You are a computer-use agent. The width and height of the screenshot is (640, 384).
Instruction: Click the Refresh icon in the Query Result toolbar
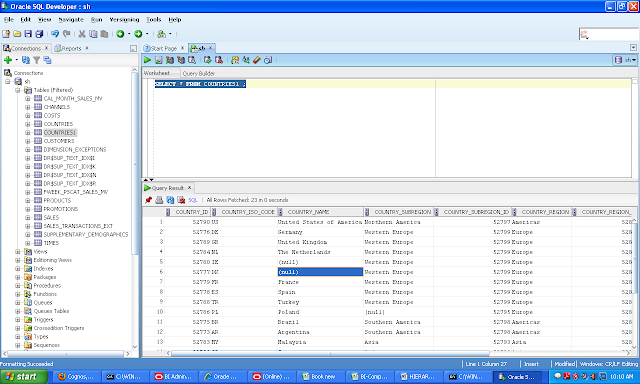click(170, 200)
